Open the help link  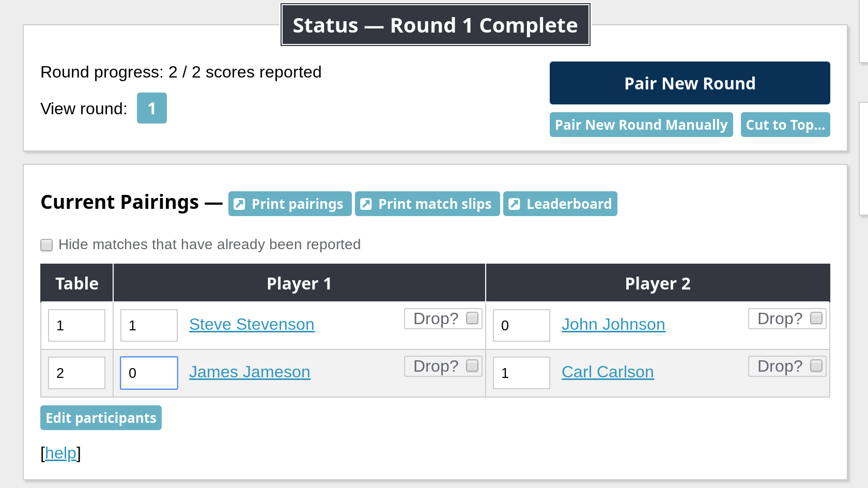point(60,453)
